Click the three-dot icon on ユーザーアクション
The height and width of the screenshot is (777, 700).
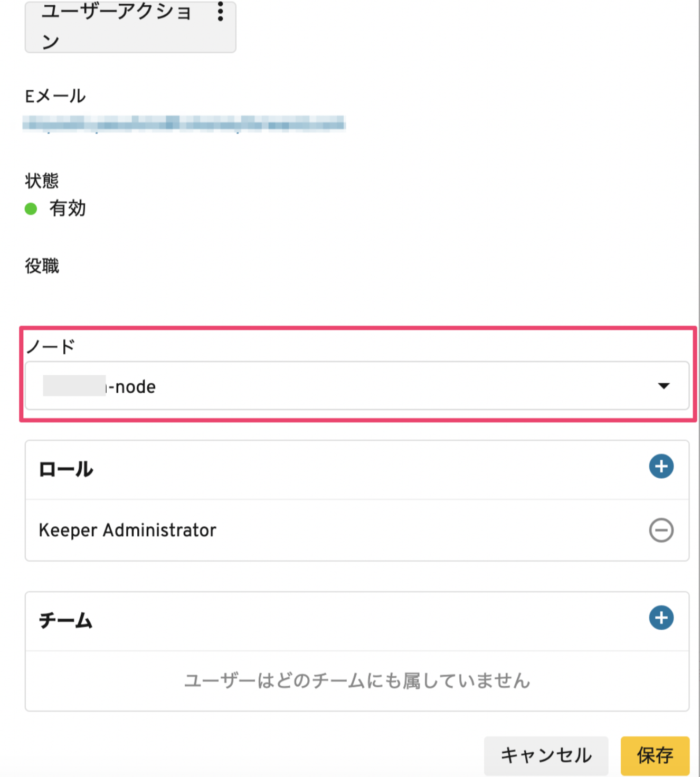tap(220, 12)
